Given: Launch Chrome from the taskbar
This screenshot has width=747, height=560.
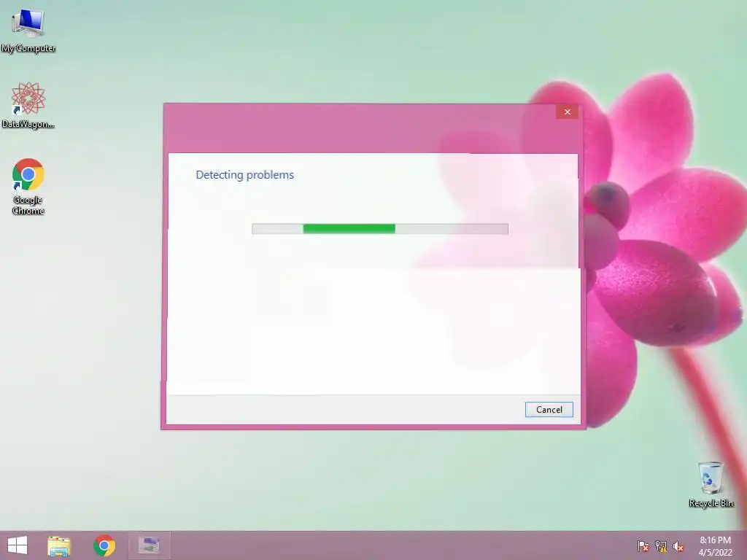Looking at the screenshot, I should tap(104, 545).
